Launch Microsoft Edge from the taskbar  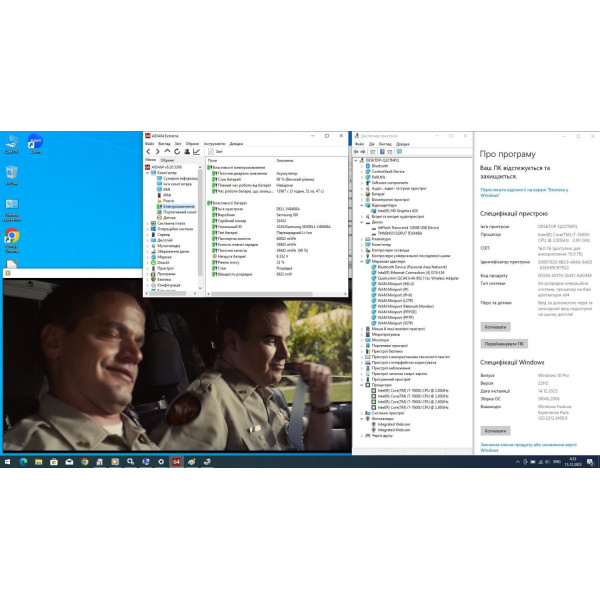(x=23, y=462)
